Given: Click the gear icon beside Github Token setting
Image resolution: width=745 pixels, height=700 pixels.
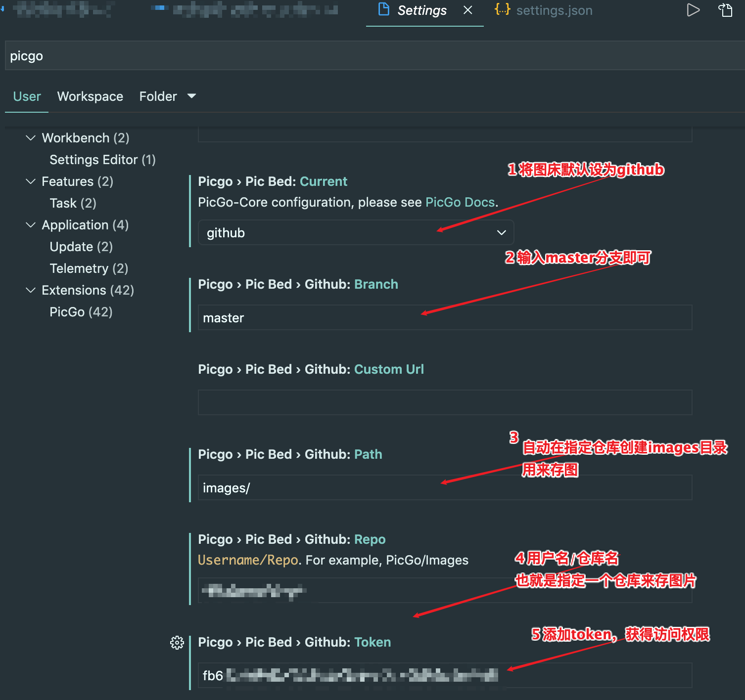Looking at the screenshot, I should pyautogui.click(x=177, y=642).
